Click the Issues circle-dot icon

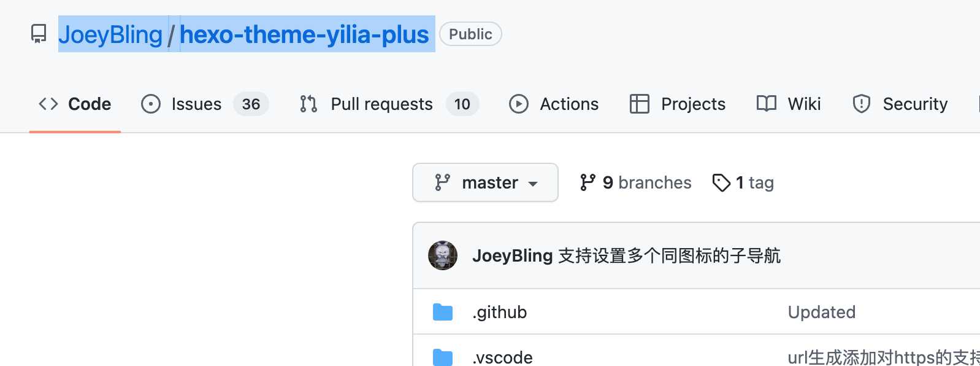pos(151,104)
